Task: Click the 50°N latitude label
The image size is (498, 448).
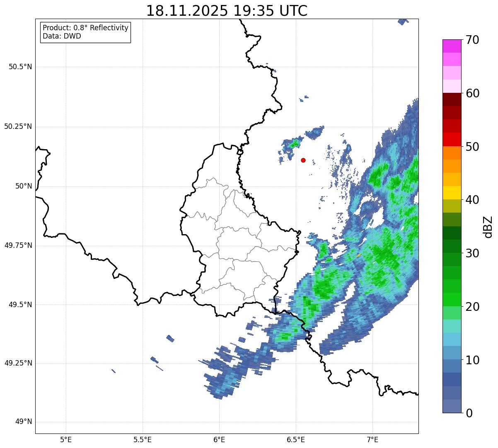Action: 24,186
